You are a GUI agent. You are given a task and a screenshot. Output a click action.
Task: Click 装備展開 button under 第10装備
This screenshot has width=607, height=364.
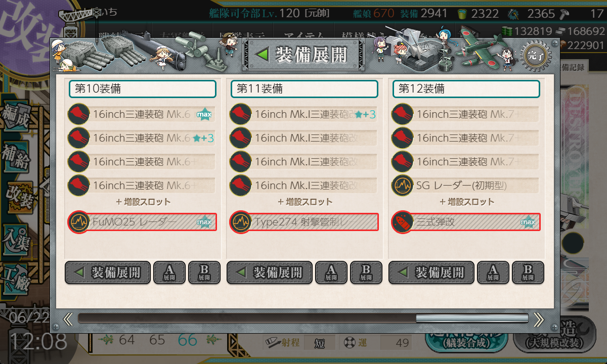tap(108, 272)
